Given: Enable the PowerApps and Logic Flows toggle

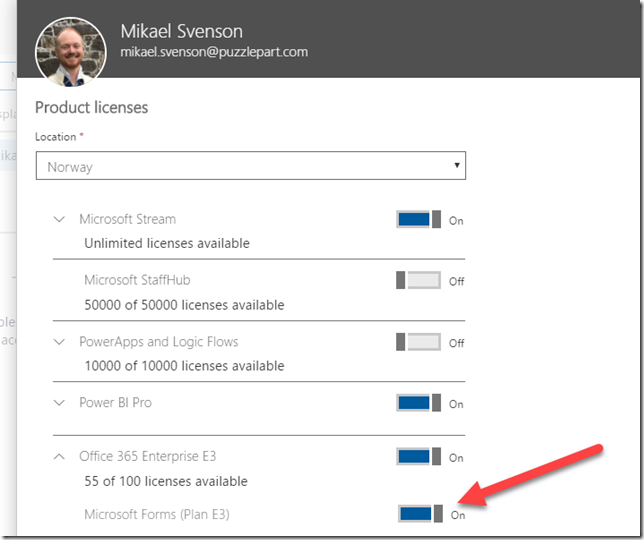Looking at the screenshot, I should [x=419, y=342].
